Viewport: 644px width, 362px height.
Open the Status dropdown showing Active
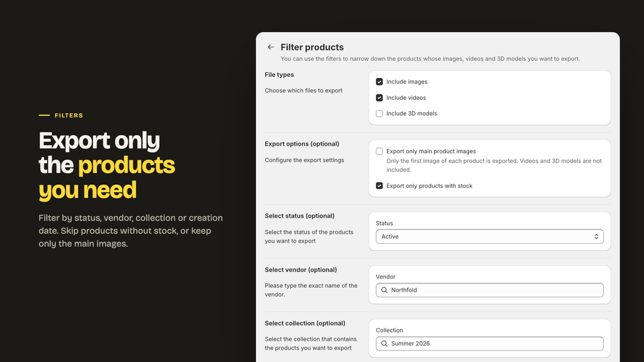pos(489,237)
